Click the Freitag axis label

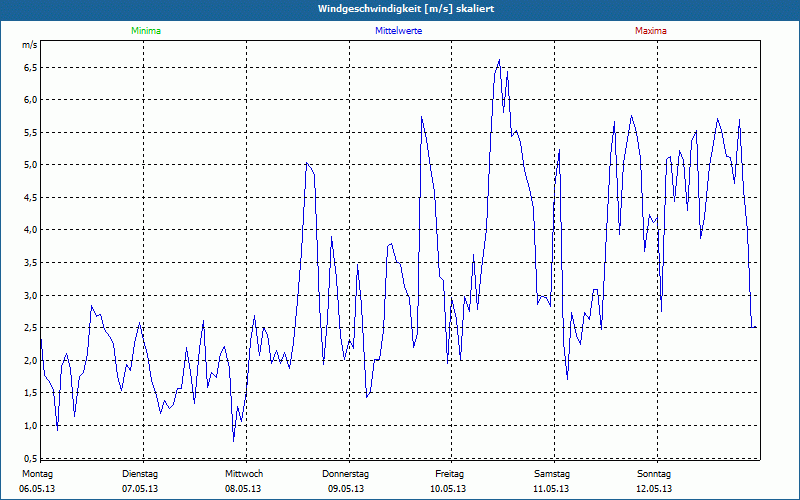point(449,474)
